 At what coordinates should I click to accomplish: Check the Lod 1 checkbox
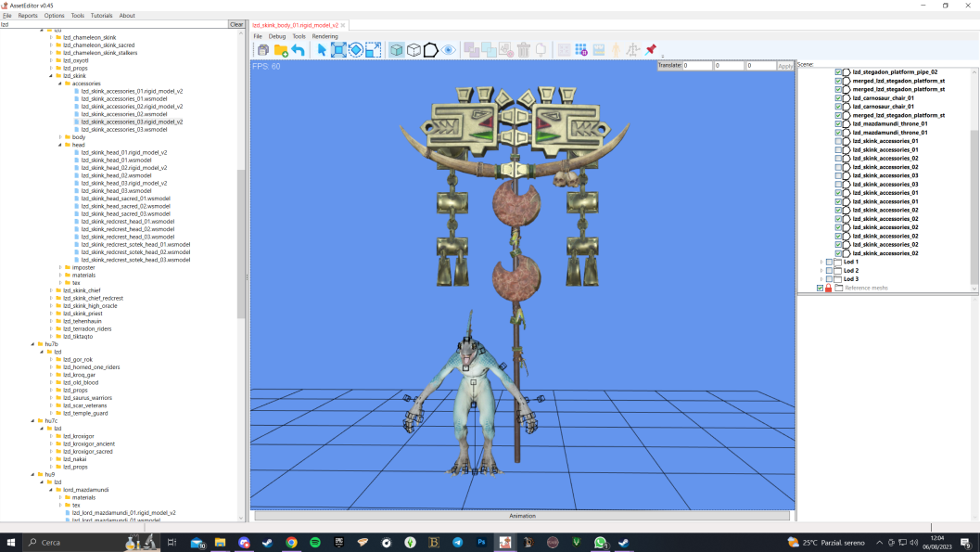[830, 262]
